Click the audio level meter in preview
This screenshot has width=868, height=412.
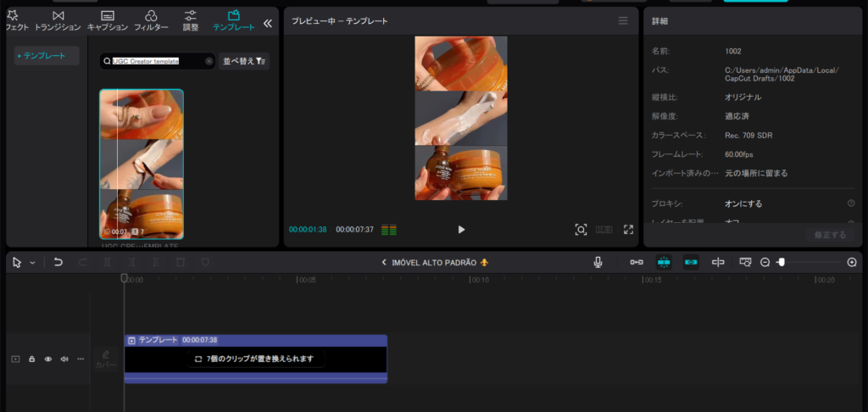(x=389, y=230)
